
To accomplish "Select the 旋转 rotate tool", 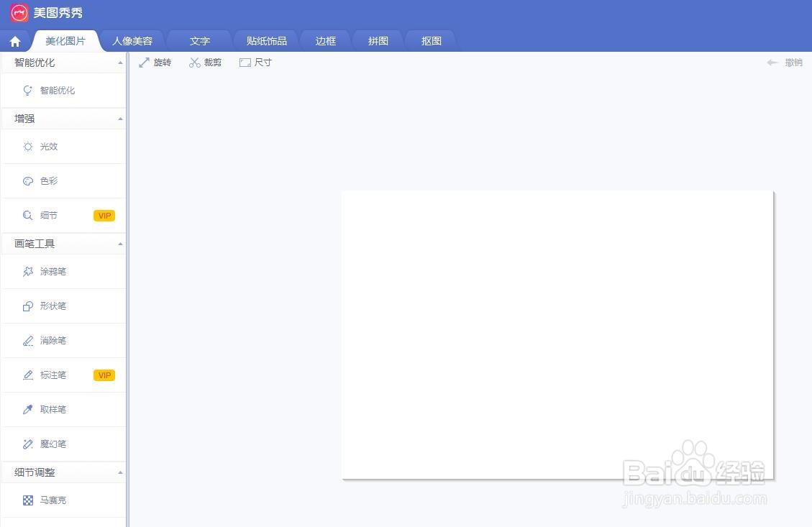I will click(x=155, y=62).
